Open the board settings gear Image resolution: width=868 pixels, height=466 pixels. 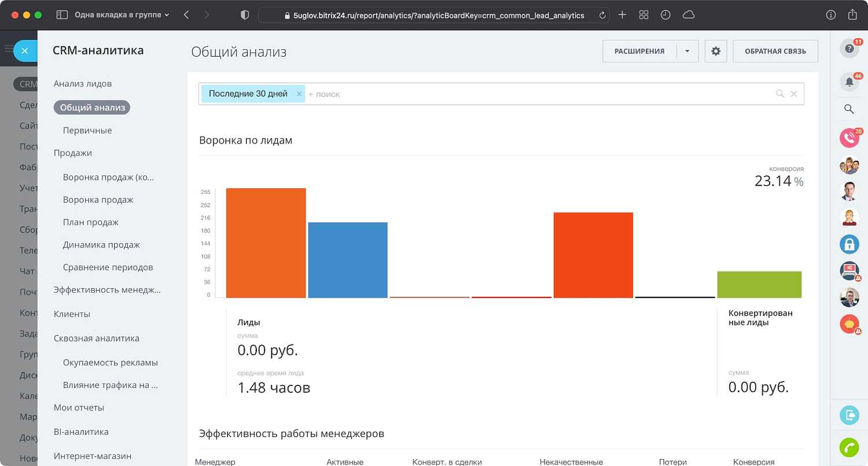[x=715, y=51]
